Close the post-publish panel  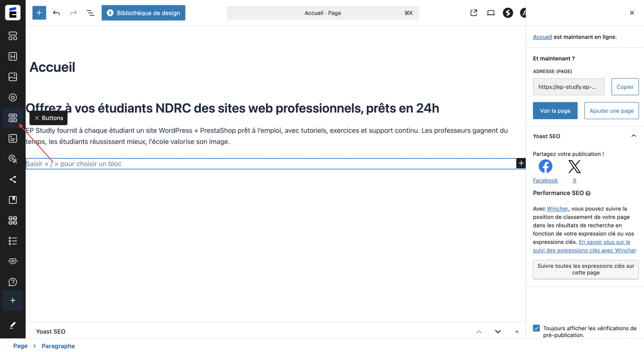click(632, 13)
